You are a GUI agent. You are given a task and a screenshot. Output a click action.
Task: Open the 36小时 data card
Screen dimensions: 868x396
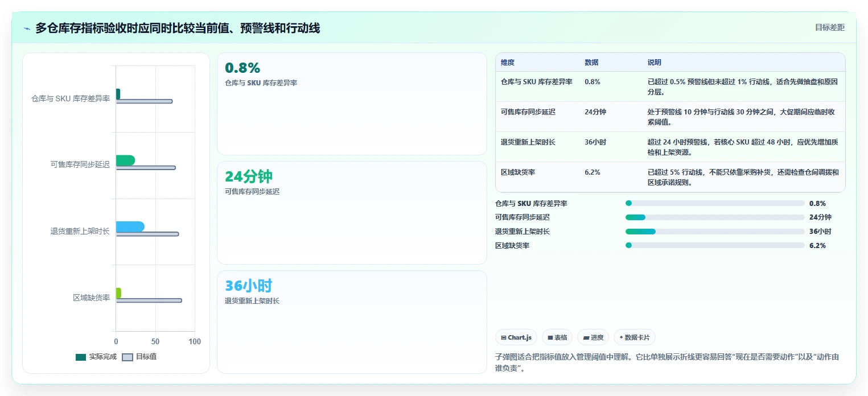(352, 322)
